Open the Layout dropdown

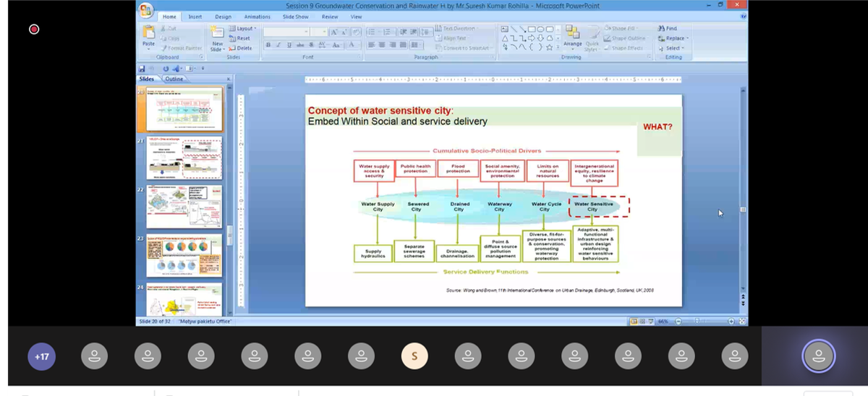242,28
